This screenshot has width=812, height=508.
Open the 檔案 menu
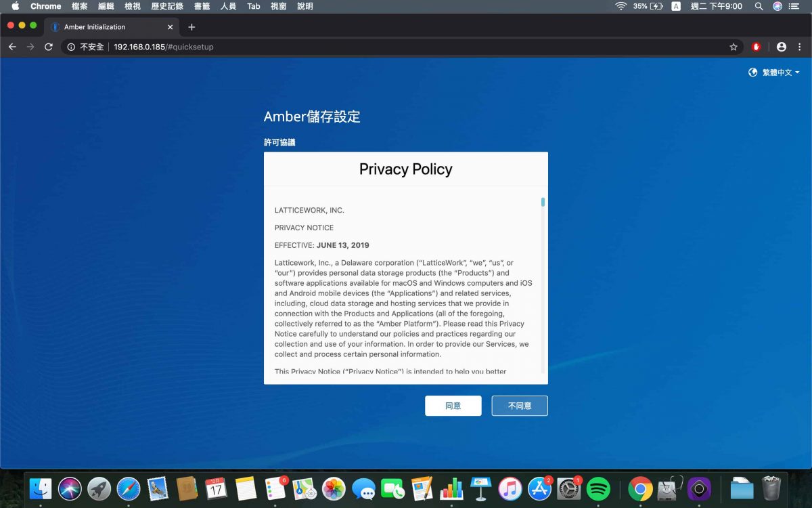coord(80,6)
